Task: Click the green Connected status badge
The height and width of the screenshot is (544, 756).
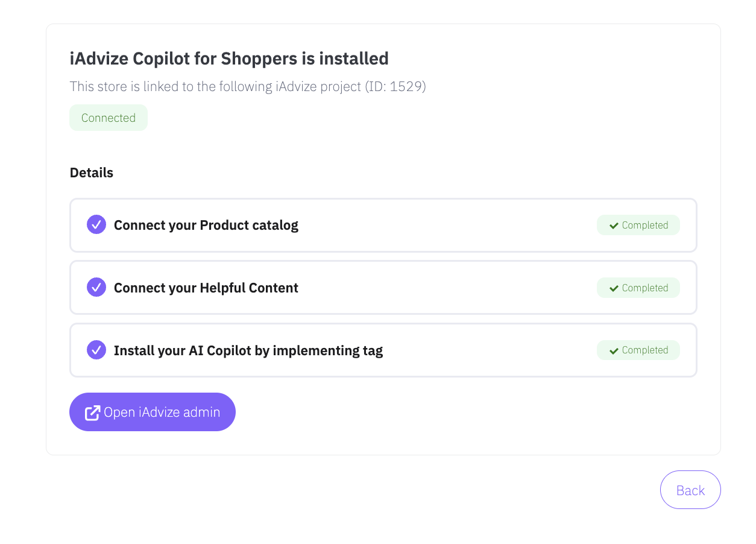Action: [109, 118]
